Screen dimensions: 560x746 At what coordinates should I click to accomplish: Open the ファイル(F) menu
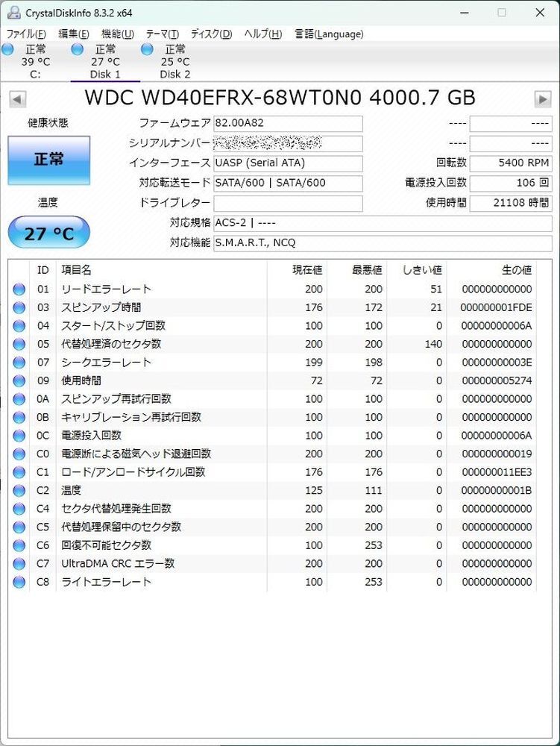coord(26,34)
